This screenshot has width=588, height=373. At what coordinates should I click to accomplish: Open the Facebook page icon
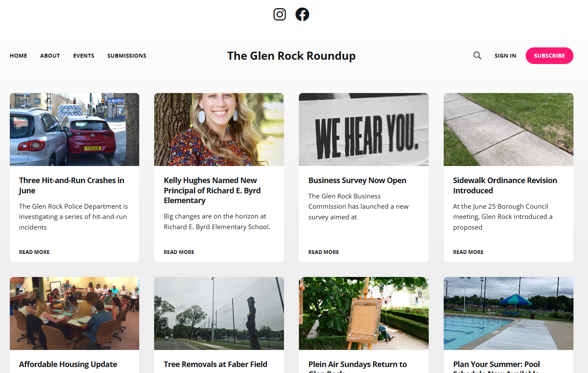coord(302,14)
